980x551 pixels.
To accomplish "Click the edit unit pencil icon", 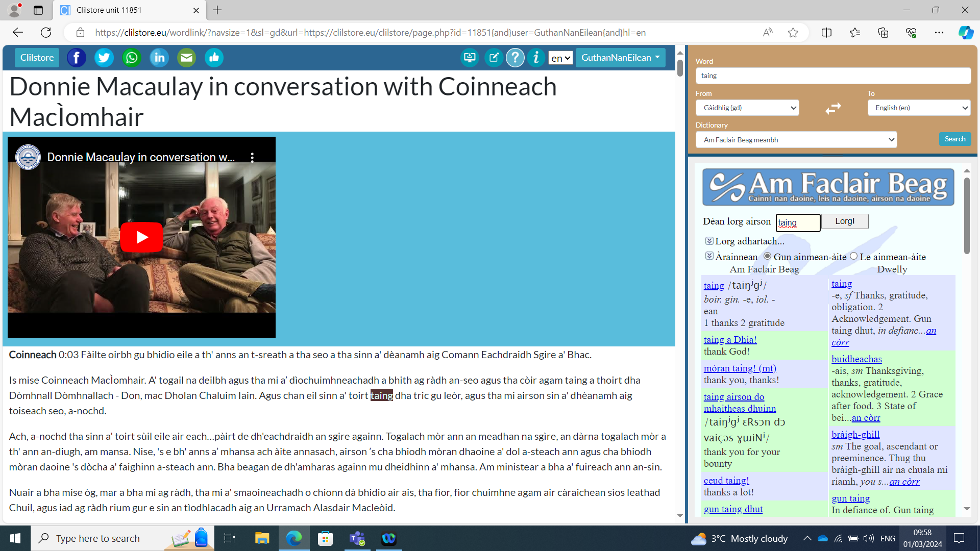I will 494,58.
